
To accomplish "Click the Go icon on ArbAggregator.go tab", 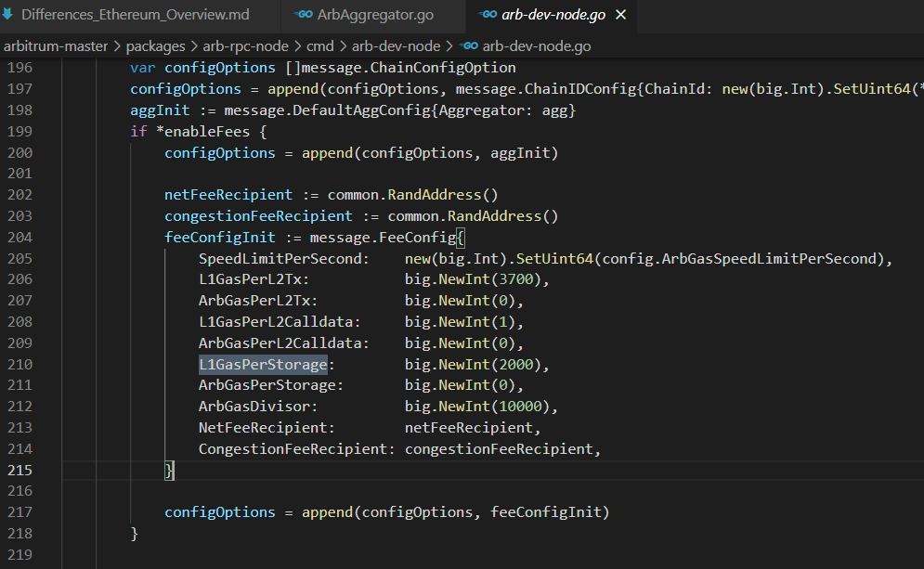I will click(x=304, y=14).
